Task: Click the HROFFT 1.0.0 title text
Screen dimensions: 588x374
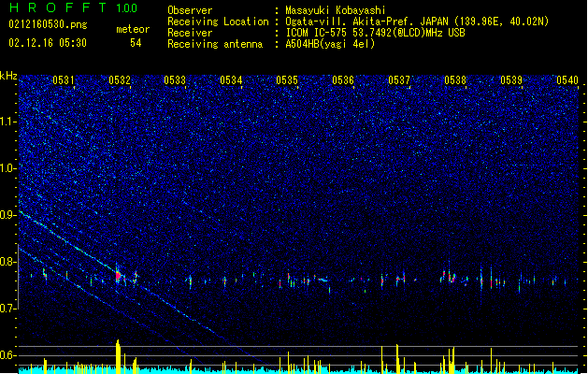Action: pyautogui.click(x=73, y=7)
